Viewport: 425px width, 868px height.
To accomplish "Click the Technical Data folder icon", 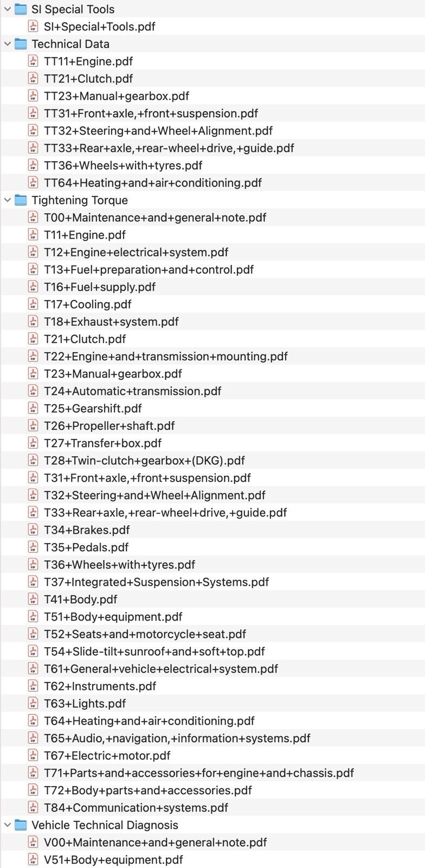I will tap(21, 44).
